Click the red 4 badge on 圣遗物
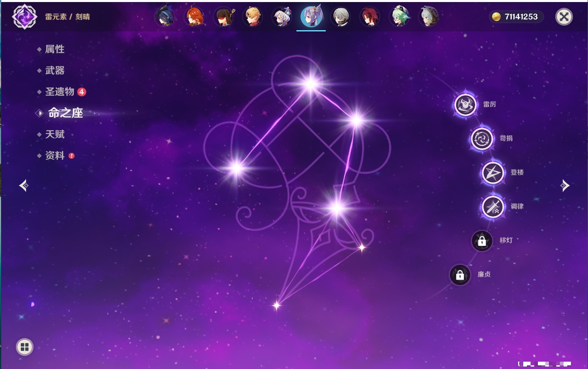 coord(81,92)
